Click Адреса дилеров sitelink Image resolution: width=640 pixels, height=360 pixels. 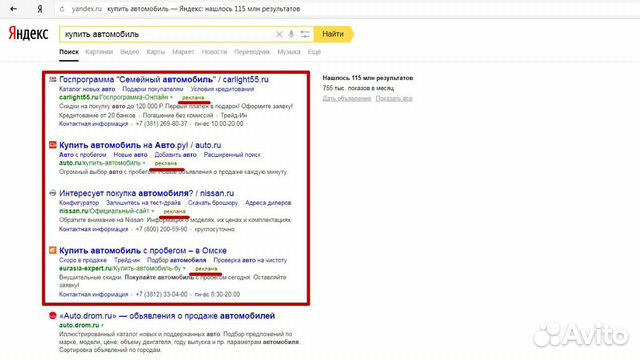pos(268,203)
